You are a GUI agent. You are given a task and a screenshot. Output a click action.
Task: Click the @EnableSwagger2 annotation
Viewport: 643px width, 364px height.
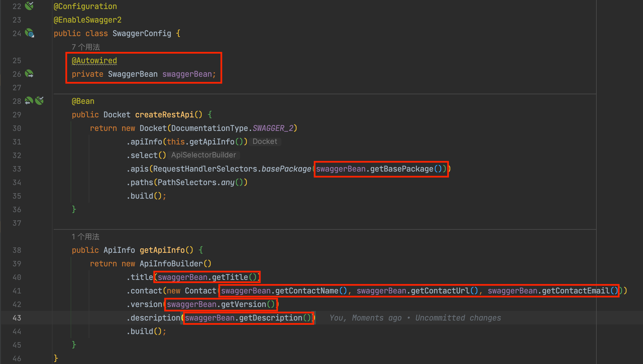click(88, 20)
